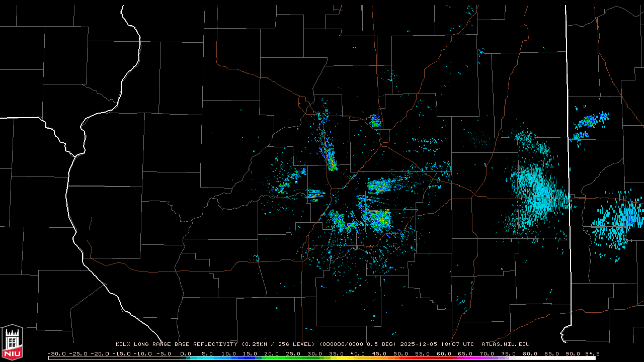The image size is (644, 362).
Task: Click the 2025-12-05 18:07 UTC timestamp
Action: coord(437,344)
